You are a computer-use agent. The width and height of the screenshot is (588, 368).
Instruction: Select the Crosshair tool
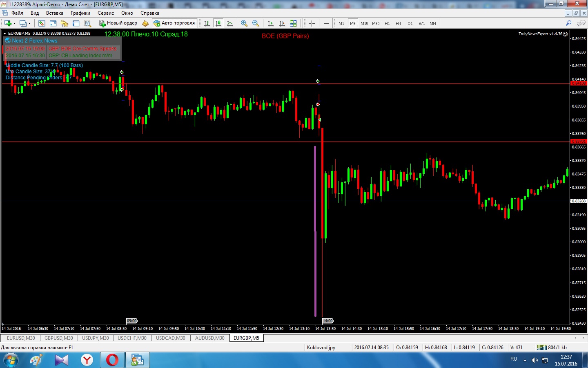click(x=312, y=23)
